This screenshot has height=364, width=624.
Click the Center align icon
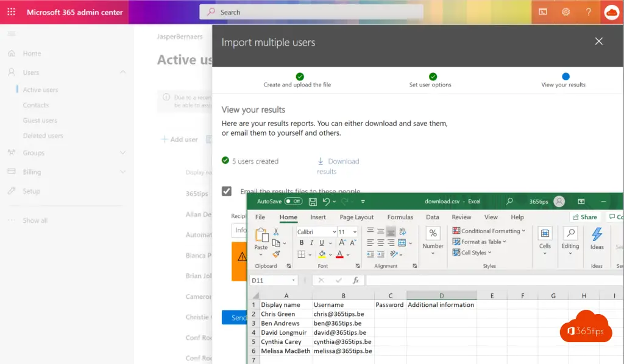pyautogui.click(x=380, y=242)
